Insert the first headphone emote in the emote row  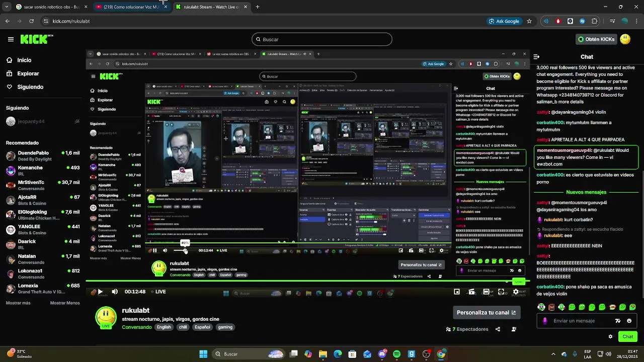pos(541,307)
